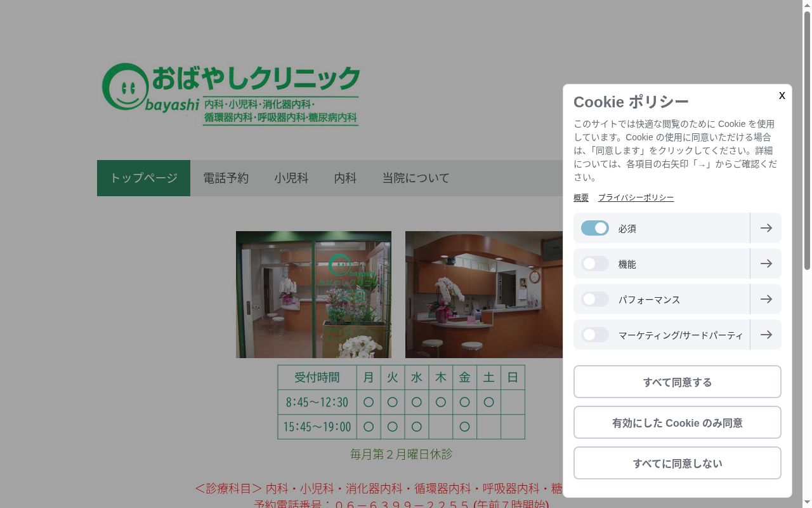Click the すべて同意する button
This screenshot has height=508, width=812.
[x=678, y=382]
